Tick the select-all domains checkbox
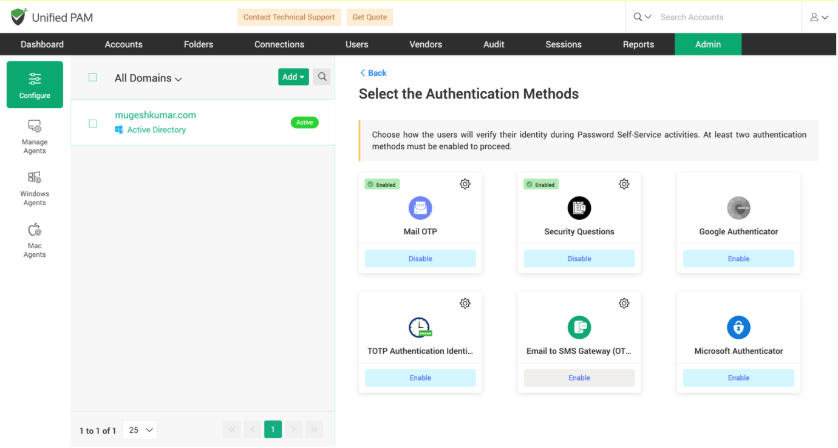This screenshot has height=448, width=838. [x=93, y=77]
